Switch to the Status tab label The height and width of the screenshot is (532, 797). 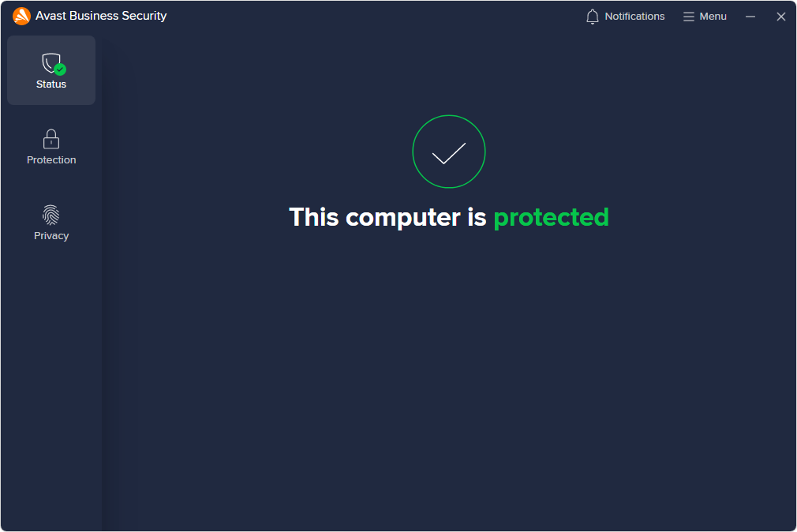pos(51,84)
